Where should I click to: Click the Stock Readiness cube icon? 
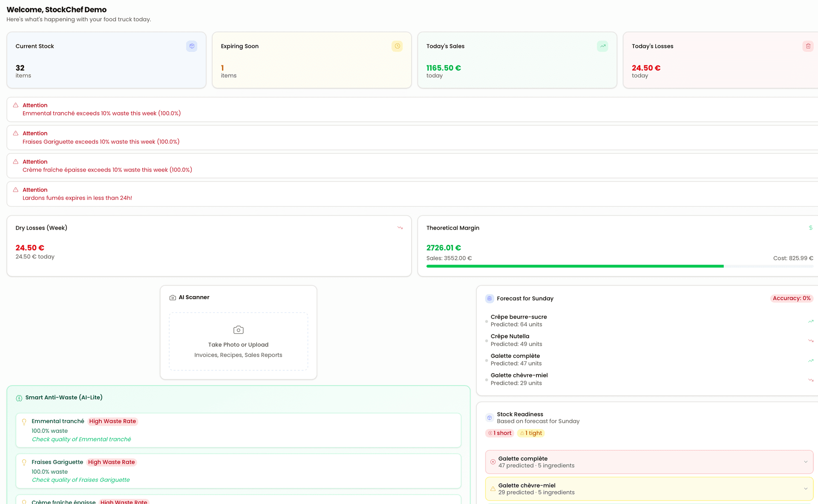click(x=489, y=418)
